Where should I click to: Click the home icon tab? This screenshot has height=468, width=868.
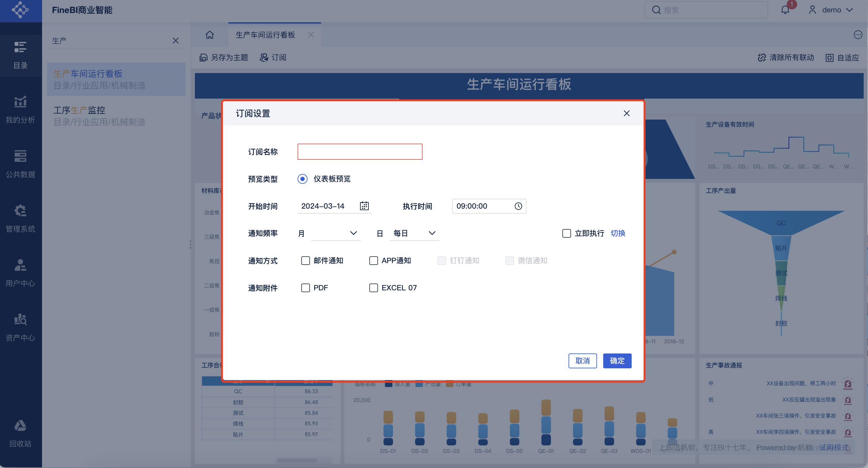(210, 35)
